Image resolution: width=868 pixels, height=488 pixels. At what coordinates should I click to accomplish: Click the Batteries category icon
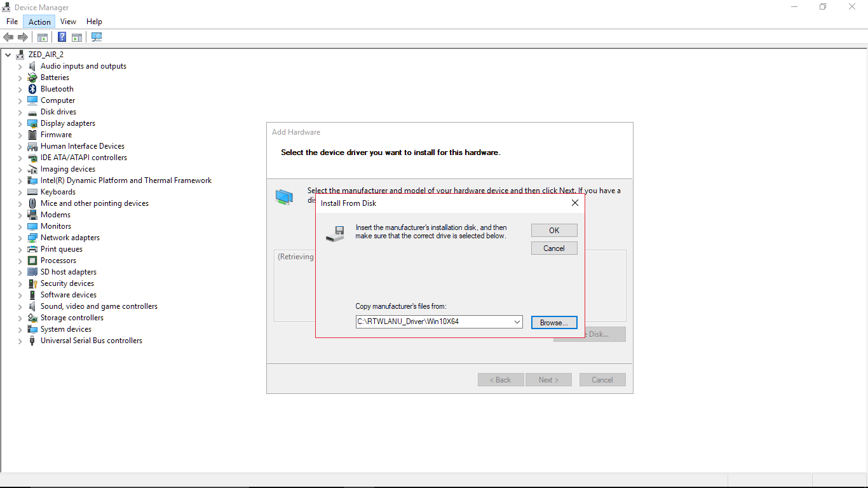click(32, 78)
